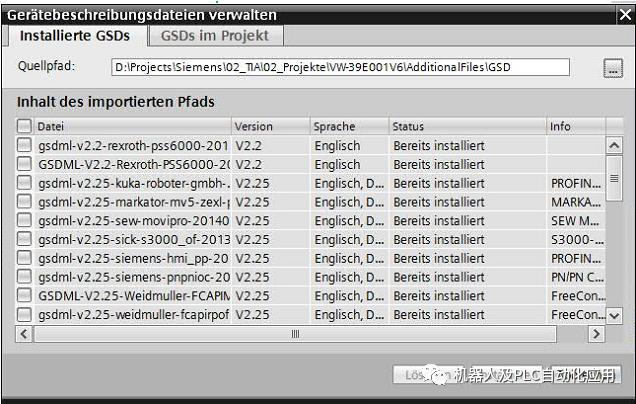The height and width of the screenshot is (404, 636).
Task: Open the Installierte GSDs tab
Action: (x=77, y=35)
